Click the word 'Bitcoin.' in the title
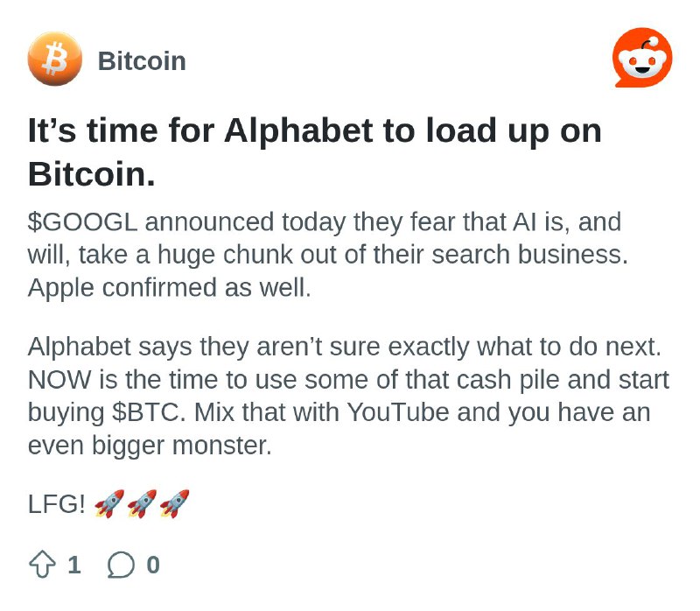Viewport: 700px width, 611px height. [x=92, y=174]
